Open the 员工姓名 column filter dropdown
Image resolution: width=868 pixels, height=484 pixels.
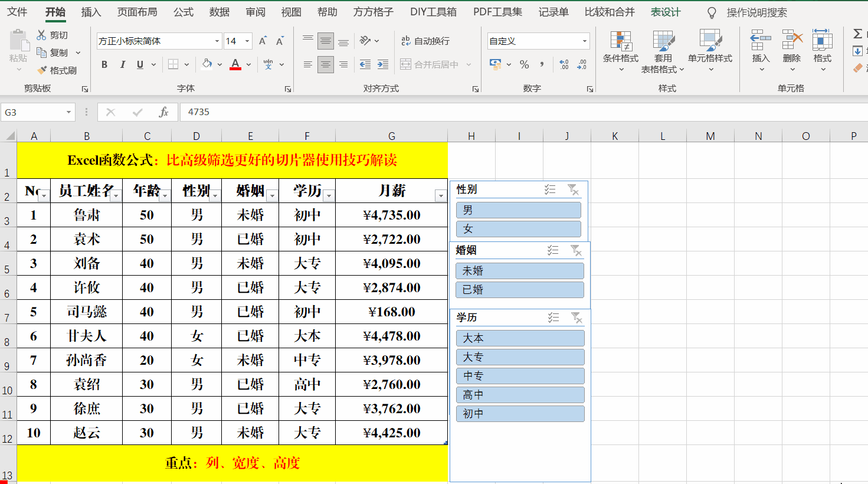[x=116, y=196]
